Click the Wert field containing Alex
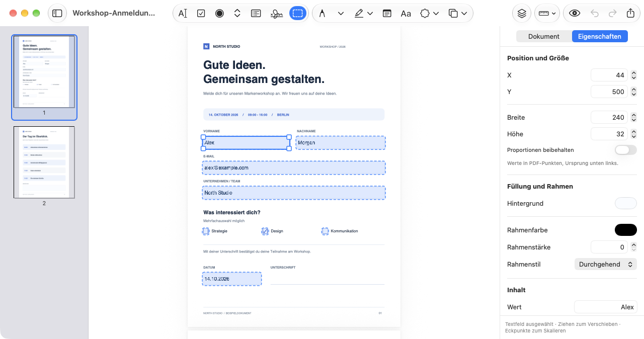Image resolution: width=644 pixels, height=339 pixels. pos(606,307)
